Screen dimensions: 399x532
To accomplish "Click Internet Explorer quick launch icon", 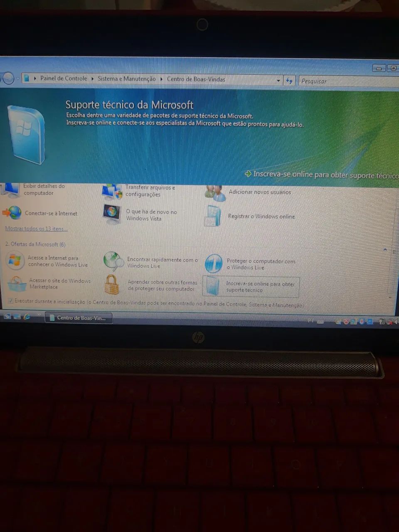I will click(x=27, y=316).
